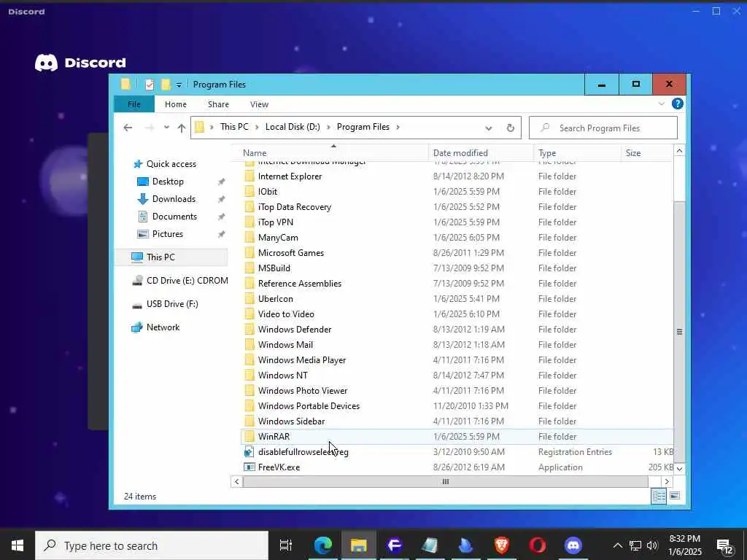747x560 pixels.
Task: Open address bar history dropdown
Action: pos(488,128)
